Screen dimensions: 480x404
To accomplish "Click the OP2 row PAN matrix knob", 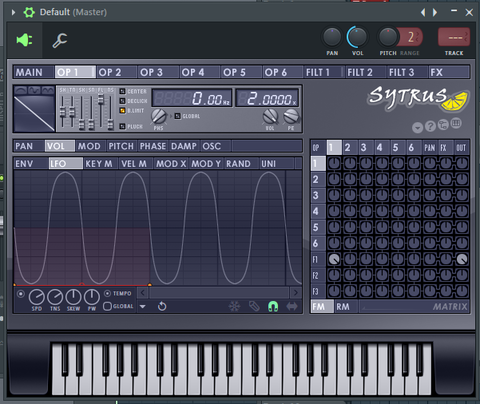I will (430, 179).
